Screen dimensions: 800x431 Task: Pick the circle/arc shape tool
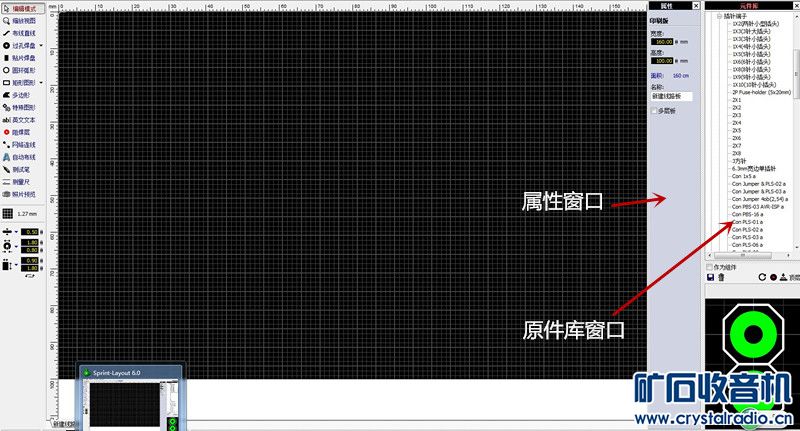[x=20, y=70]
